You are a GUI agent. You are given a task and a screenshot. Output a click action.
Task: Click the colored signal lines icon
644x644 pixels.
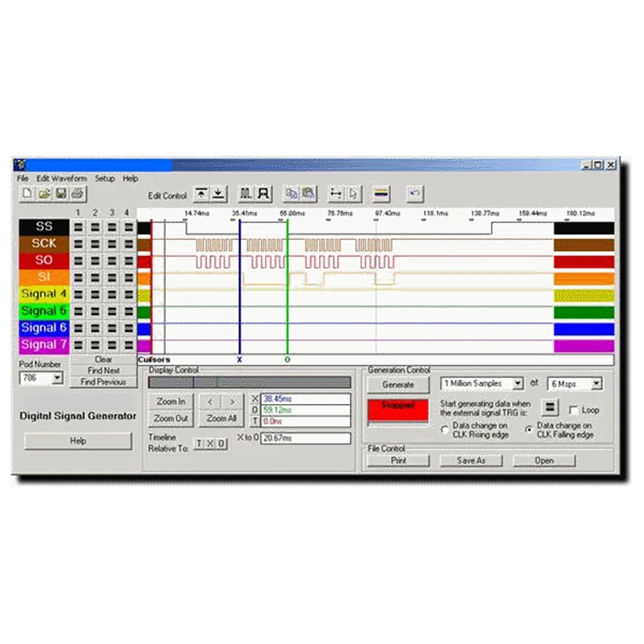coord(381,194)
